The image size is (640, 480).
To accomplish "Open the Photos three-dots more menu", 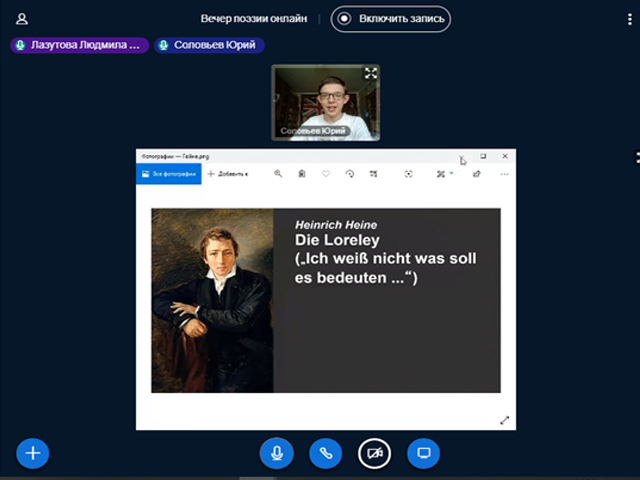I will point(504,174).
